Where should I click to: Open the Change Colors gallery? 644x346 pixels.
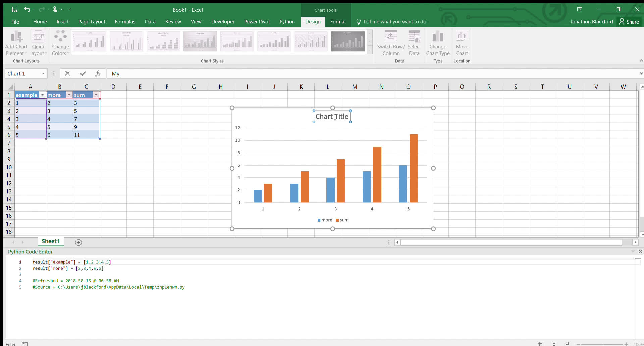[x=60, y=43]
